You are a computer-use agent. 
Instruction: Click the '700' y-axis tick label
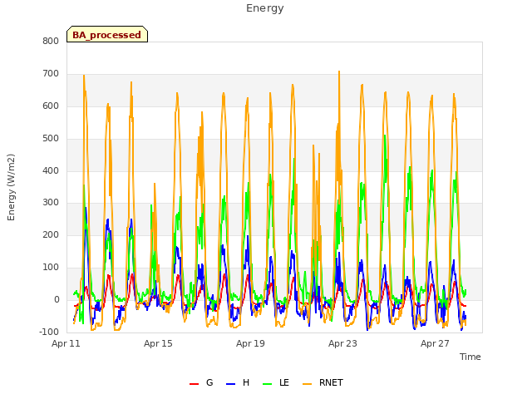click(51, 73)
